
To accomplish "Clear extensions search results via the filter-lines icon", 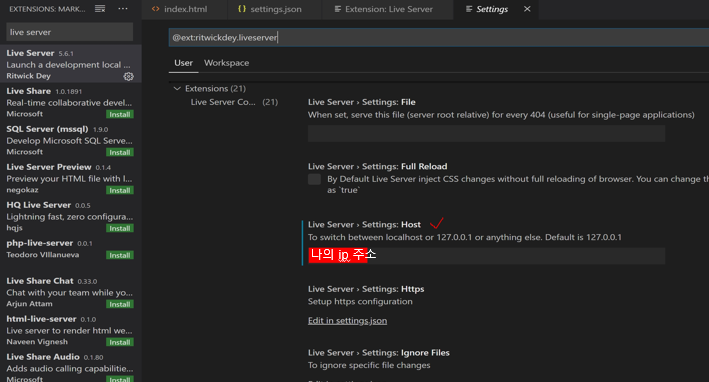I will click(100, 9).
